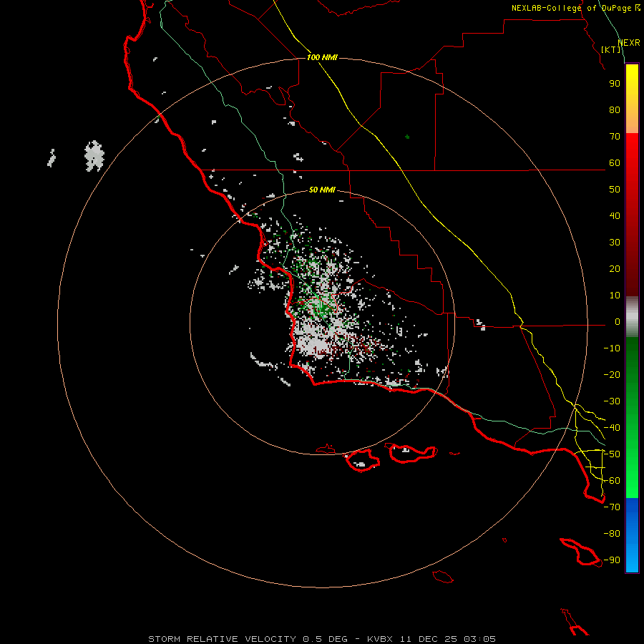
Task: Click the [KT] units label
Action: (611, 49)
